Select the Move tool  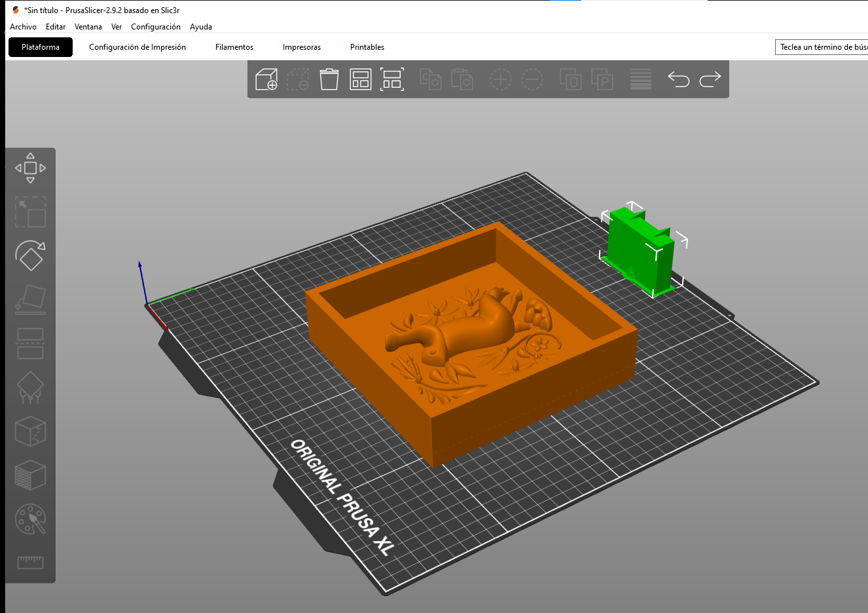pyautogui.click(x=30, y=168)
